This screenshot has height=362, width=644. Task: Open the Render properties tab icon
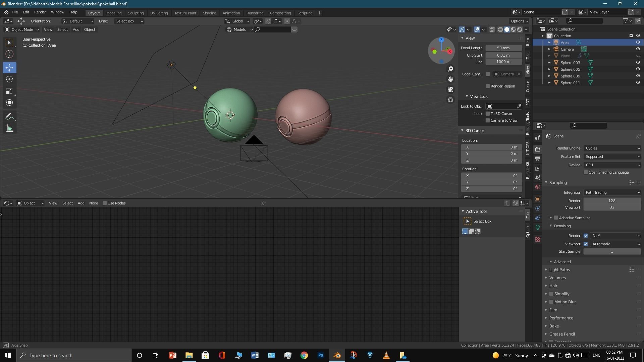[x=538, y=149]
